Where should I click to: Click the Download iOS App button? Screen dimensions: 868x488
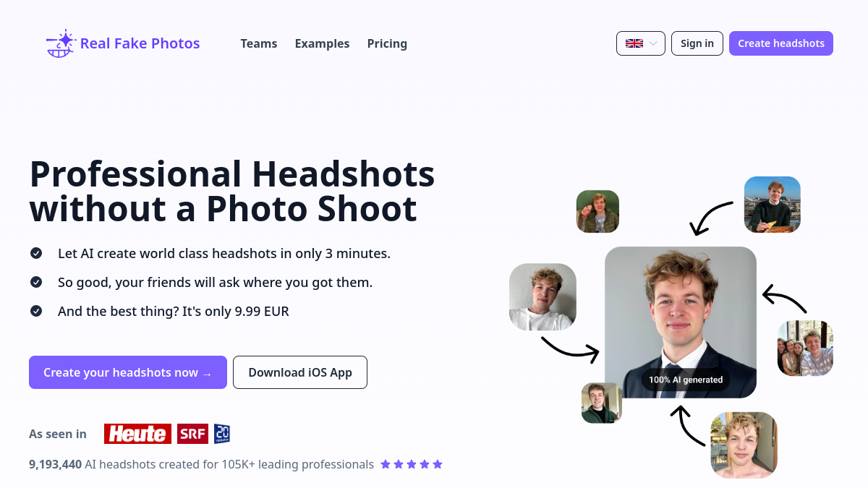300,372
